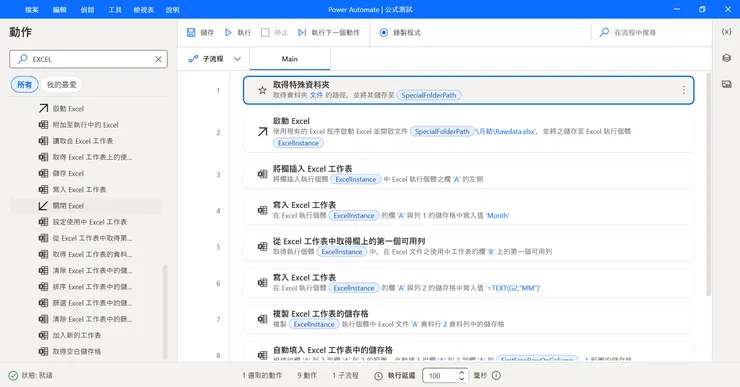This screenshot has height=387, width=740.
Task: Click the magnifier icon of 在流程中搜尋
Action: pyautogui.click(x=604, y=33)
